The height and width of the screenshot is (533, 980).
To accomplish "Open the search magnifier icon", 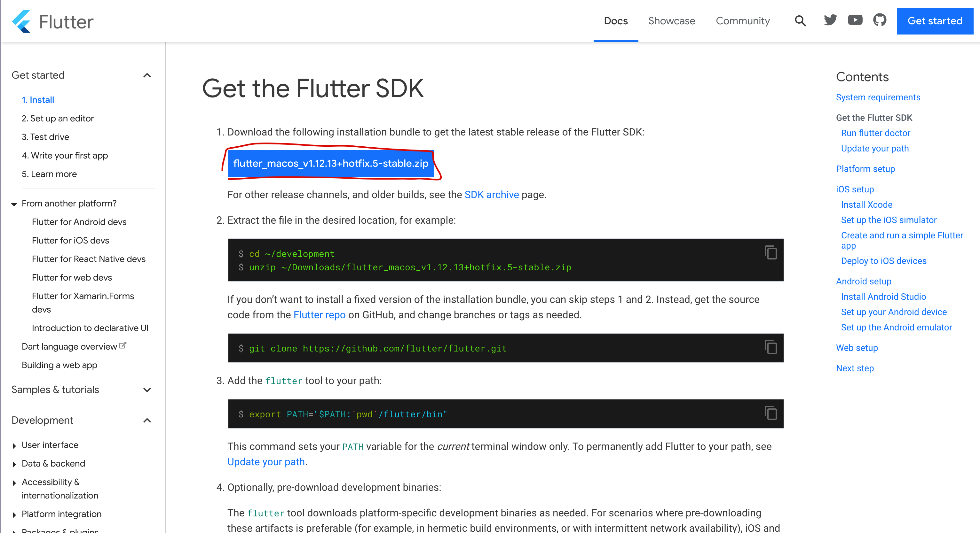I will tap(800, 20).
